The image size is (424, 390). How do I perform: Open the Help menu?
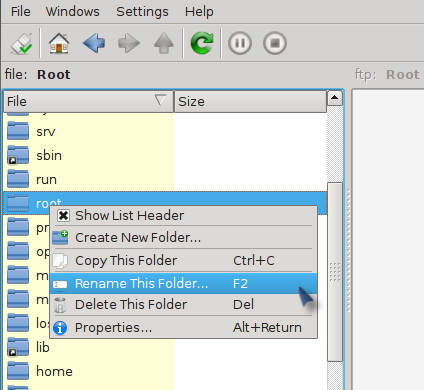click(199, 12)
